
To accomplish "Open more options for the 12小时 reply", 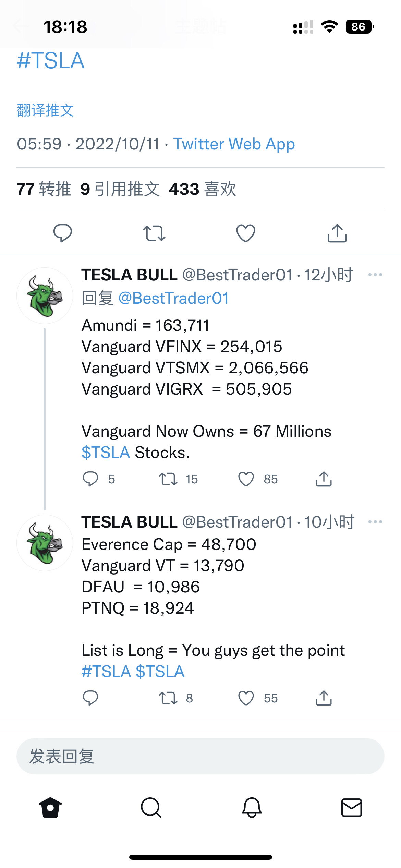I will (375, 275).
